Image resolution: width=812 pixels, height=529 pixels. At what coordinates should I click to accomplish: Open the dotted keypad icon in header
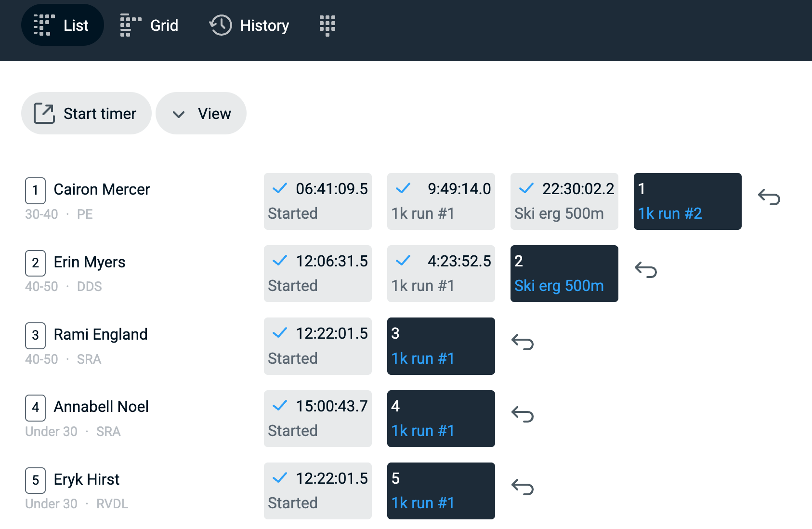tap(327, 25)
